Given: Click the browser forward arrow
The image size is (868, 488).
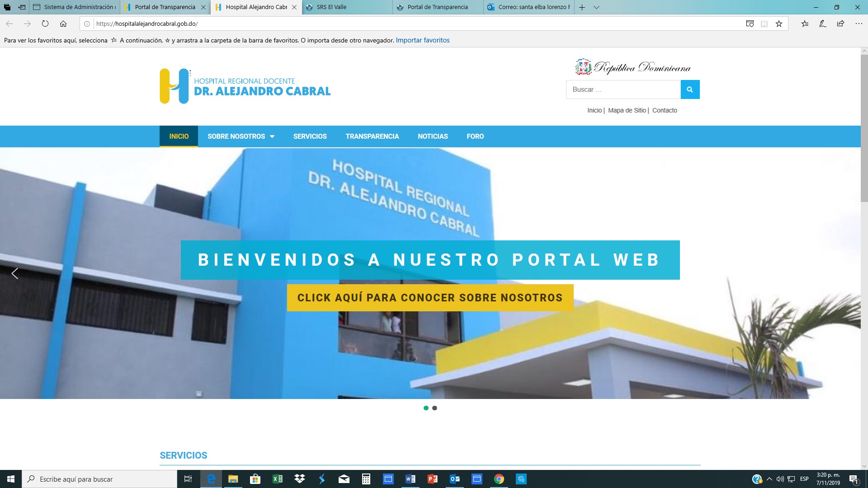Looking at the screenshot, I should tap(27, 23).
